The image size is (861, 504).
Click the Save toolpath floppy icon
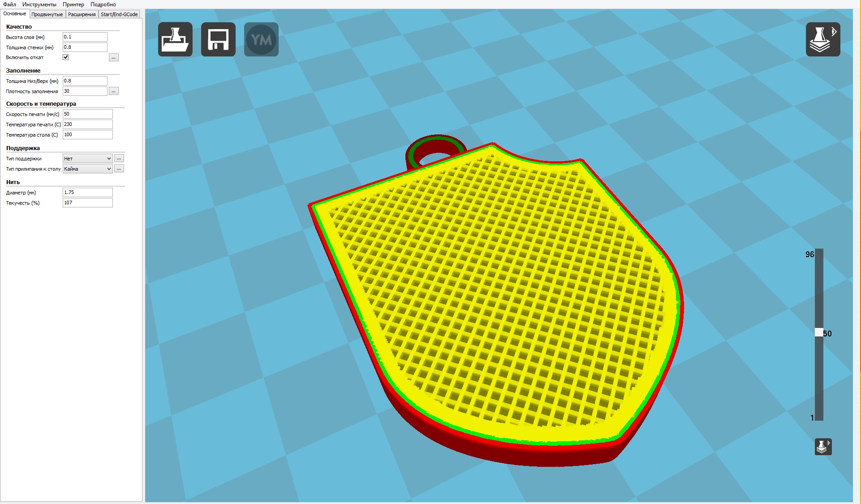(x=218, y=39)
